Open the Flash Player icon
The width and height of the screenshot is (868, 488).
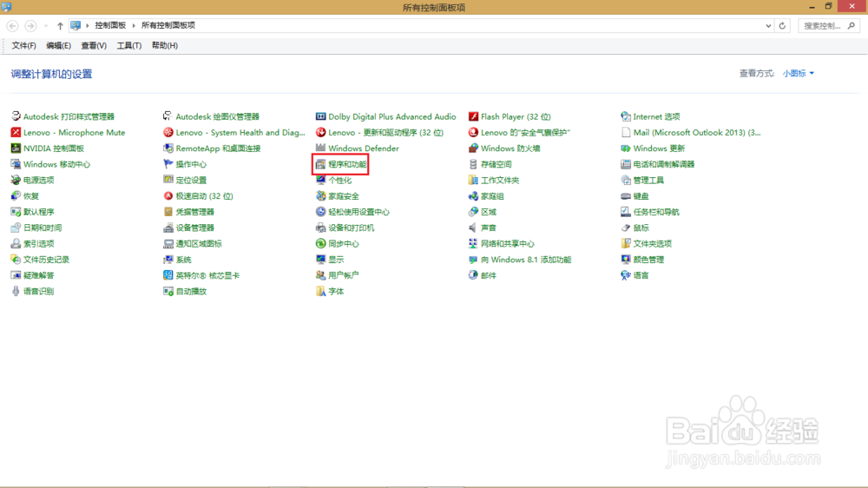pyautogui.click(x=473, y=116)
